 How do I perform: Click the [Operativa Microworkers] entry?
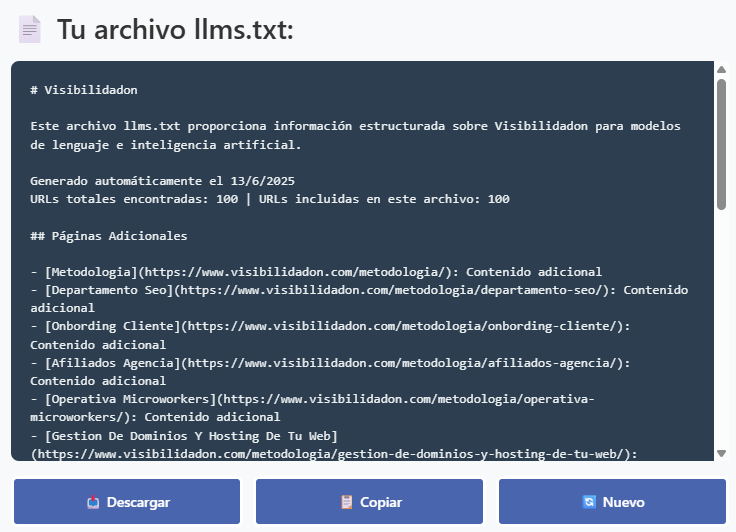pyautogui.click(x=313, y=408)
